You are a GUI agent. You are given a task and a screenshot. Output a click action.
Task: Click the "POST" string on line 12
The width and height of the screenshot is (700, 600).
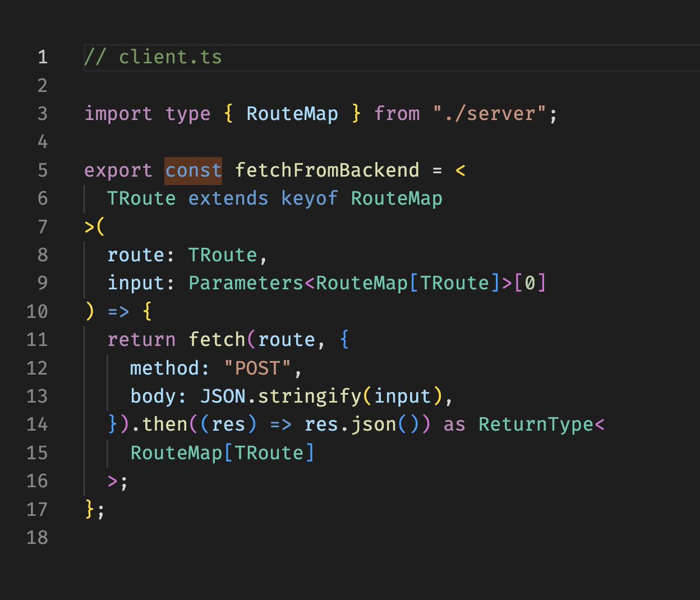click(x=257, y=368)
